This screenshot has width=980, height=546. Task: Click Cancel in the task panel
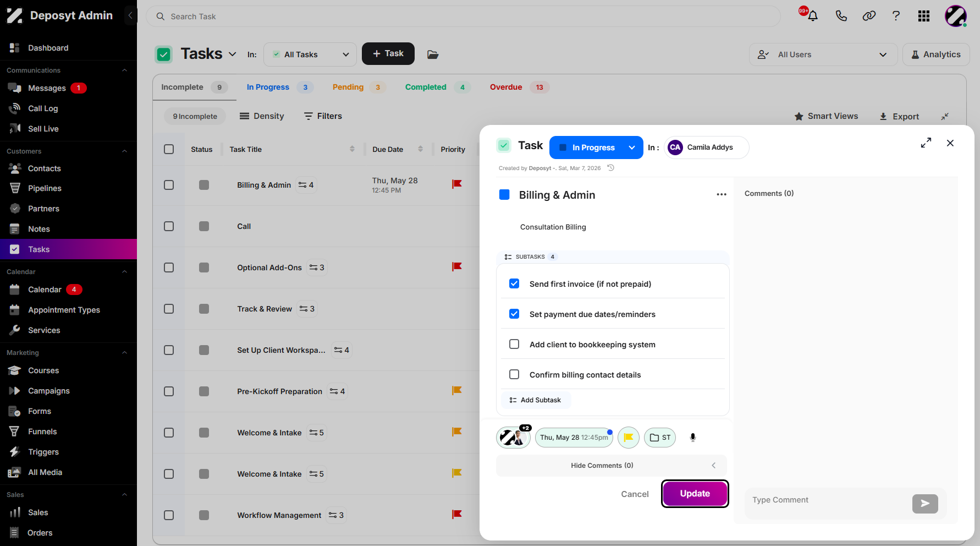click(x=635, y=494)
